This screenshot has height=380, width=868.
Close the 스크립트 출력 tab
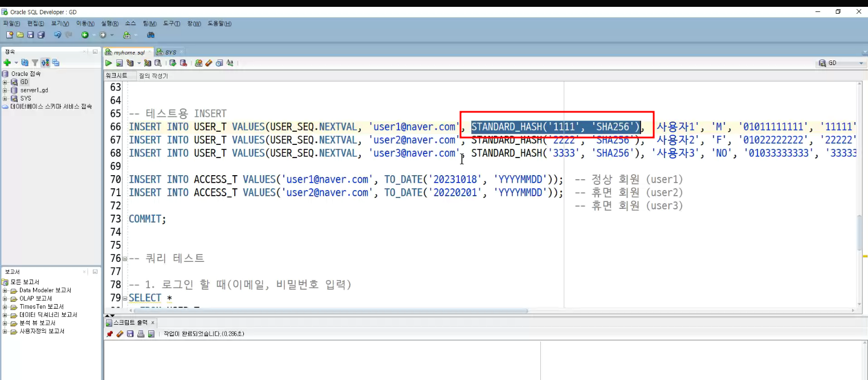[x=153, y=322]
